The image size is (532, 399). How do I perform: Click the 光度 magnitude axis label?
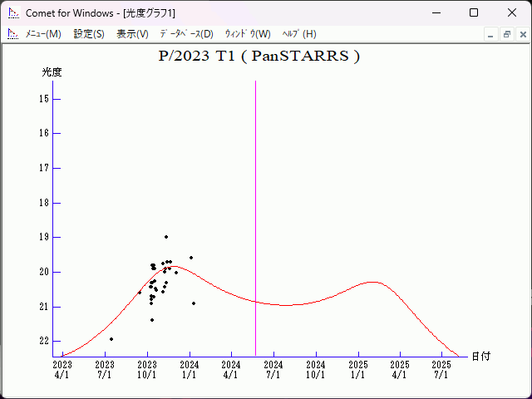52,72
